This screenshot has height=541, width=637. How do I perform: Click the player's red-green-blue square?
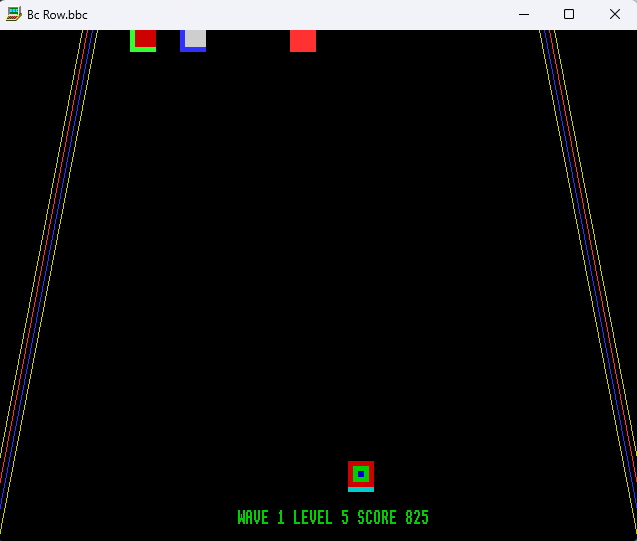tap(361, 476)
